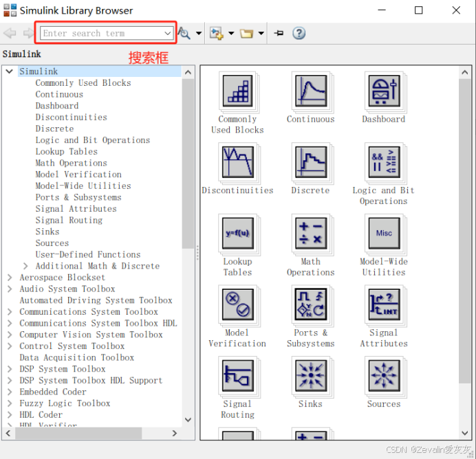Open the Sources library icon
476x459 pixels.
tap(384, 376)
